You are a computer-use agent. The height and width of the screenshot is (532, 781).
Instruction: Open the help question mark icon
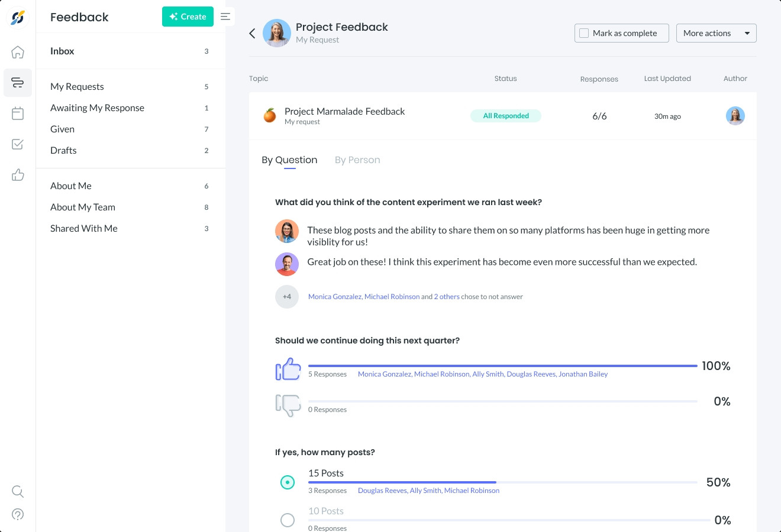point(18,514)
